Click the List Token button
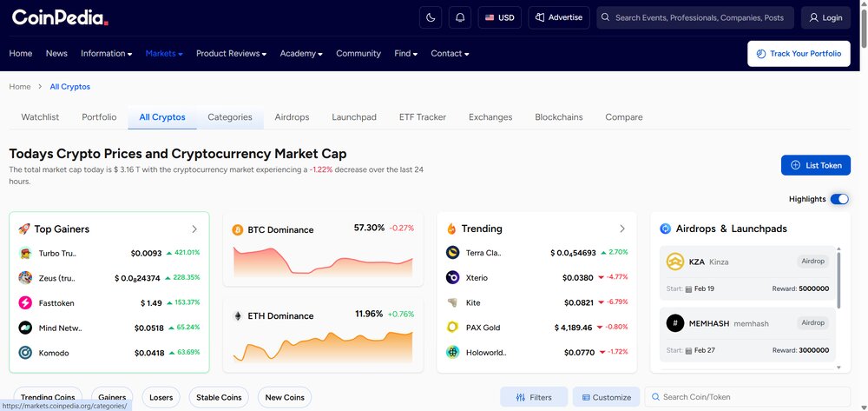 (816, 165)
